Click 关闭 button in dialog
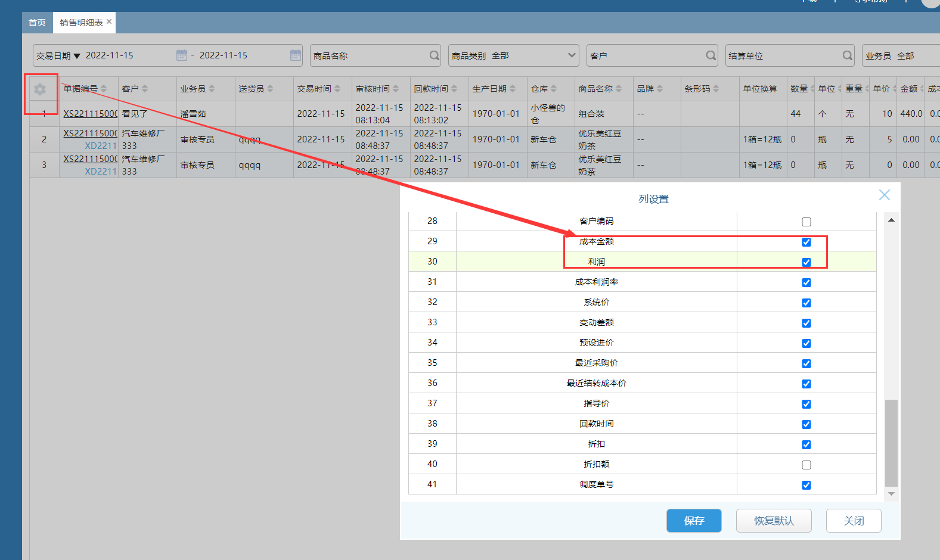 pyautogui.click(x=854, y=521)
